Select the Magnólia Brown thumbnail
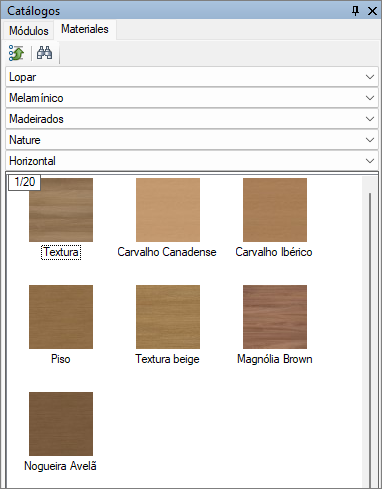 coord(275,317)
